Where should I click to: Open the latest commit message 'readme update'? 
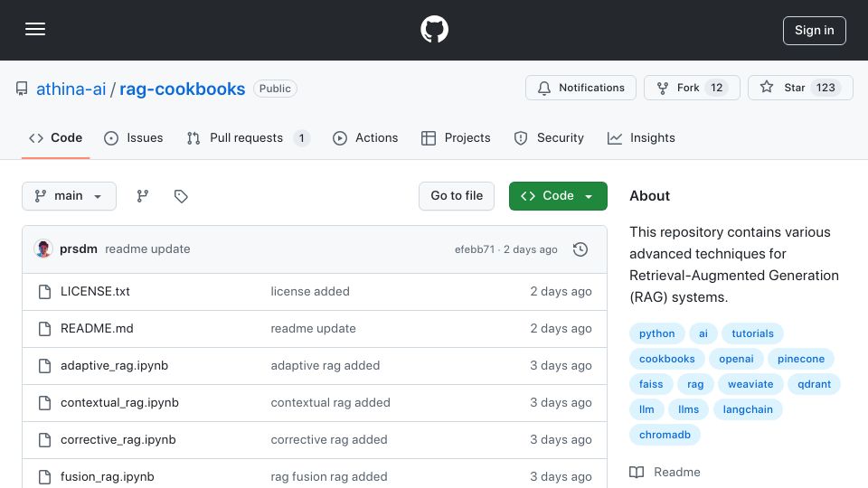[147, 249]
